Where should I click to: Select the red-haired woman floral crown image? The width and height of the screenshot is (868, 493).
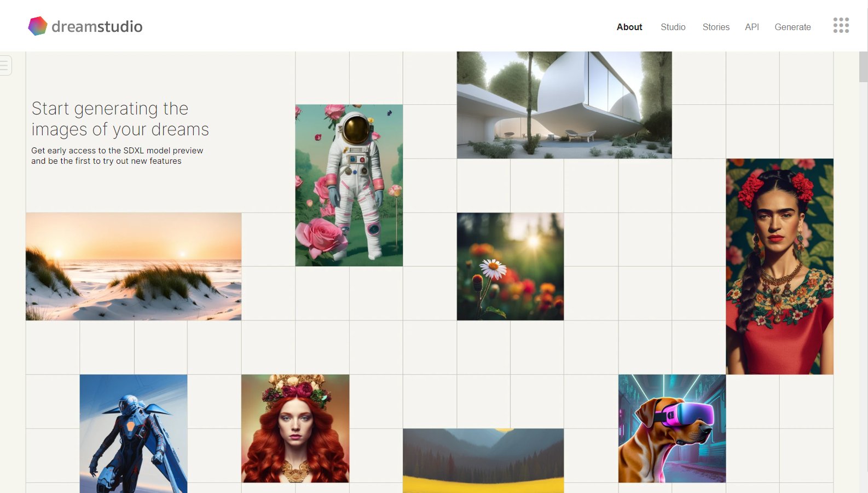point(295,428)
